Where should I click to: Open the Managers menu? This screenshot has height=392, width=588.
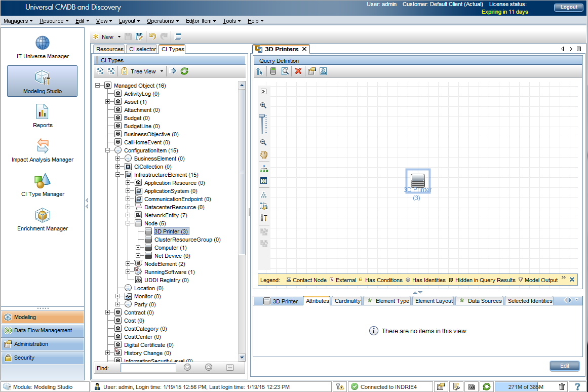click(x=18, y=21)
